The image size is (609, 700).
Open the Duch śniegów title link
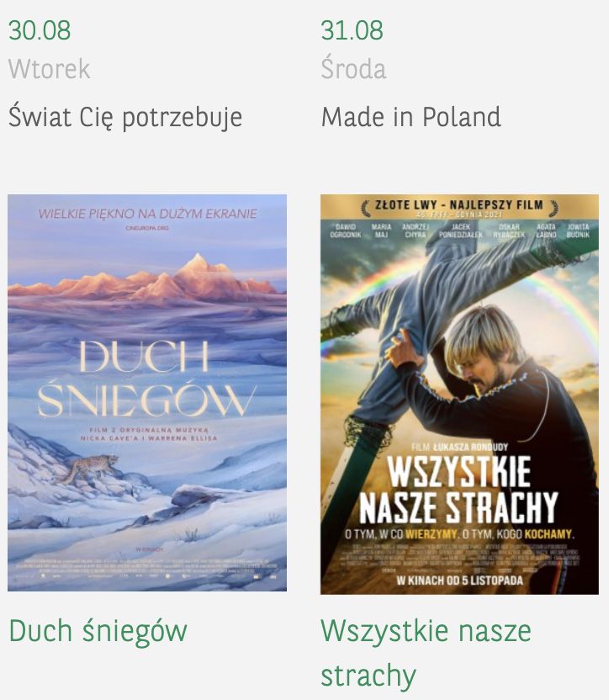pos(98,631)
